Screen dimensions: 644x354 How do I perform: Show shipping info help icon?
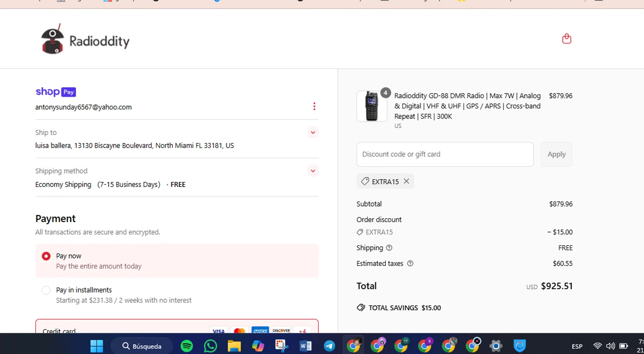[389, 248]
